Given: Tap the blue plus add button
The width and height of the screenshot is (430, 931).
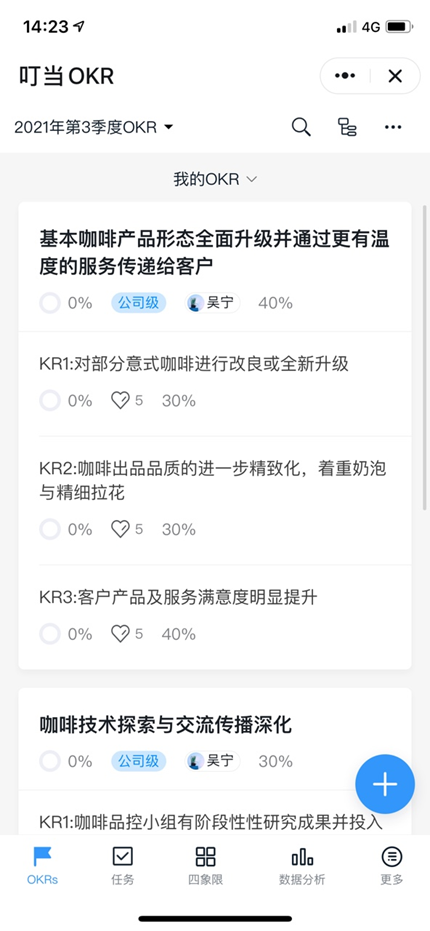Looking at the screenshot, I should click(385, 784).
